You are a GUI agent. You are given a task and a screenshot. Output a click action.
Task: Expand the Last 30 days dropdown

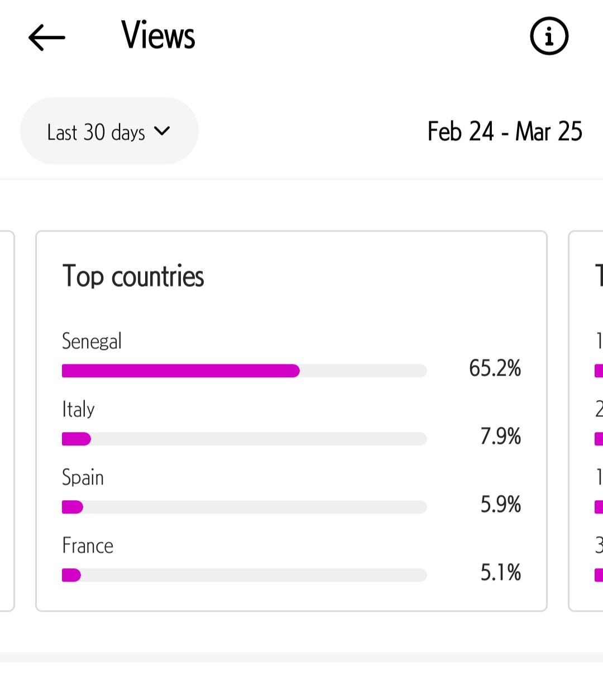point(109,131)
